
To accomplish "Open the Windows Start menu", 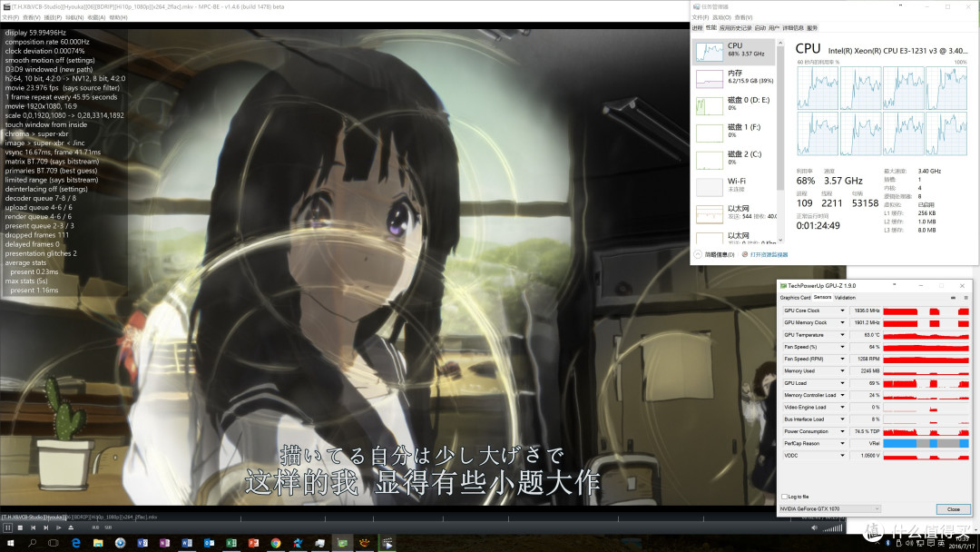I will 10,543.
